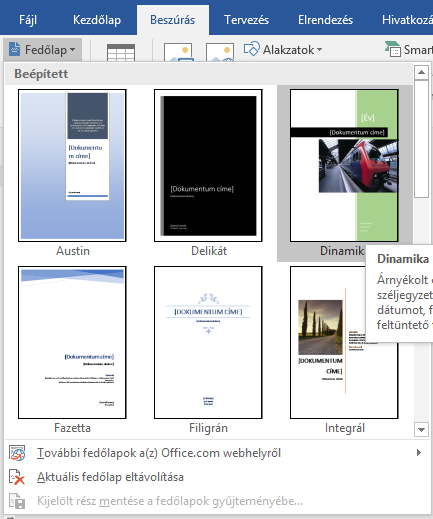Click the pictures insert icon

[x=178, y=52]
